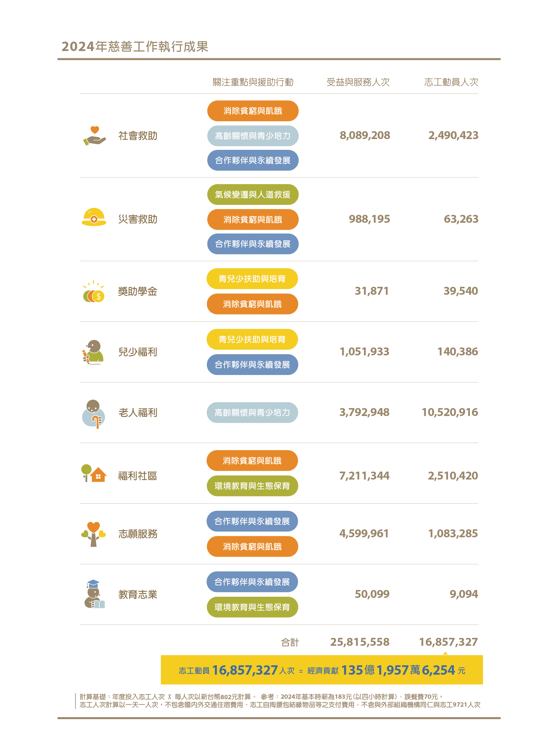Image resolution: width=557 pixels, height=756 pixels.
Task: Click the yellow economic contribution banner
Action: 322,670
